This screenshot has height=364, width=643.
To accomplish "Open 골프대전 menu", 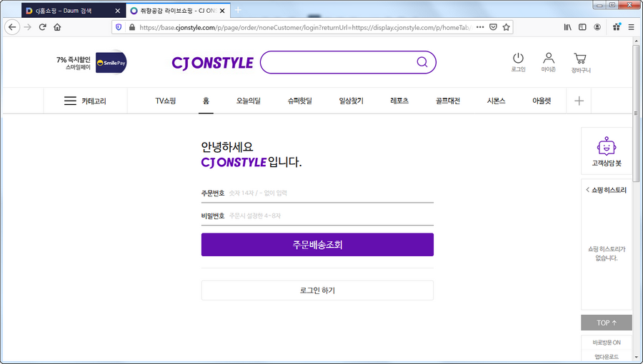I will click(448, 101).
